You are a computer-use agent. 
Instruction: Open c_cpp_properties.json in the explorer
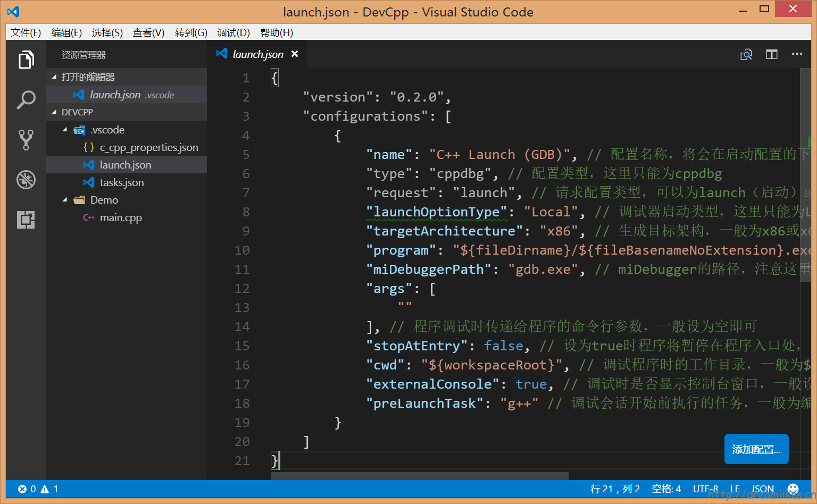pyautogui.click(x=127, y=147)
